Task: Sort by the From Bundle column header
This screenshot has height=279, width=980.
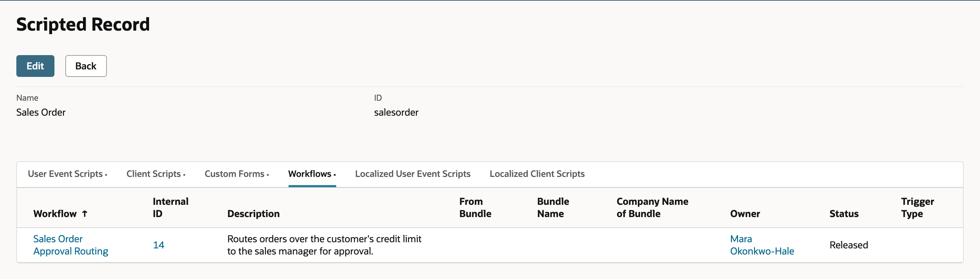Action: click(475, 208)
